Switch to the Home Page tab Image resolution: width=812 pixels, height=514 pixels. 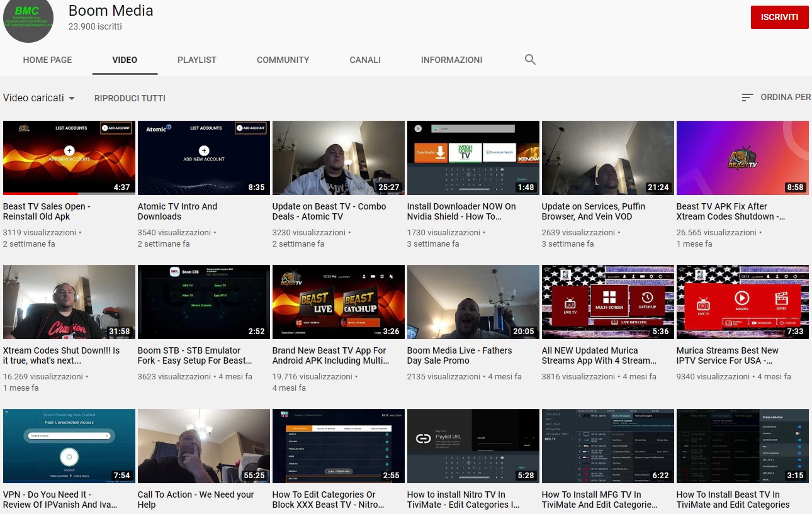tap(47, 60)
